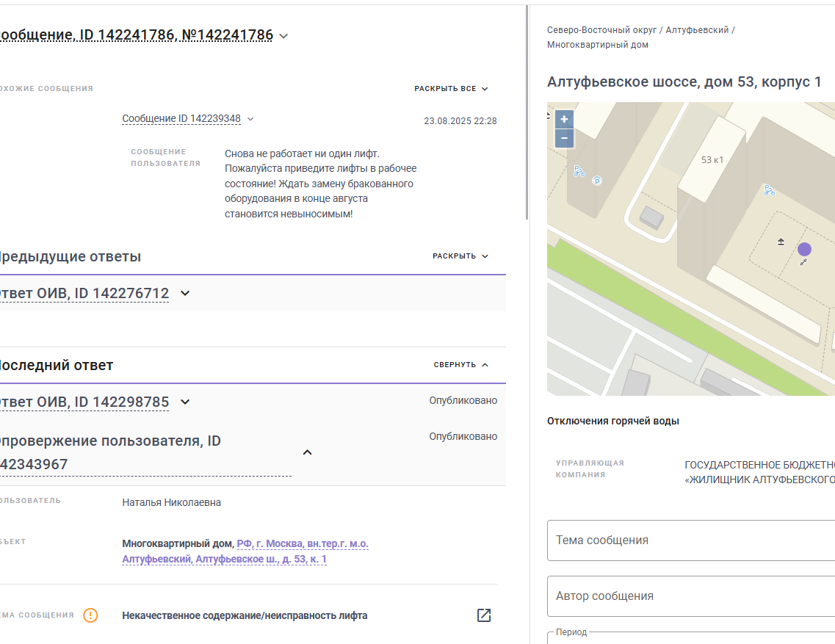Zoom in the map with plus button
835x644 pixels.
click(x=564, y=119)
